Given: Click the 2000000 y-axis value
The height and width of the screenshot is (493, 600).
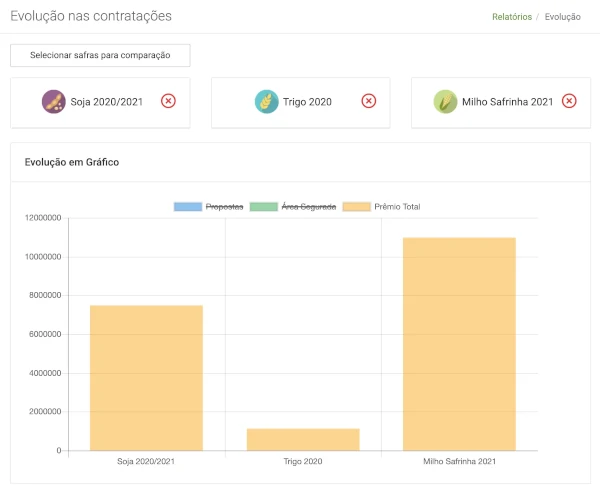Looking at the screenshot, I should click(x=45, y=411).
